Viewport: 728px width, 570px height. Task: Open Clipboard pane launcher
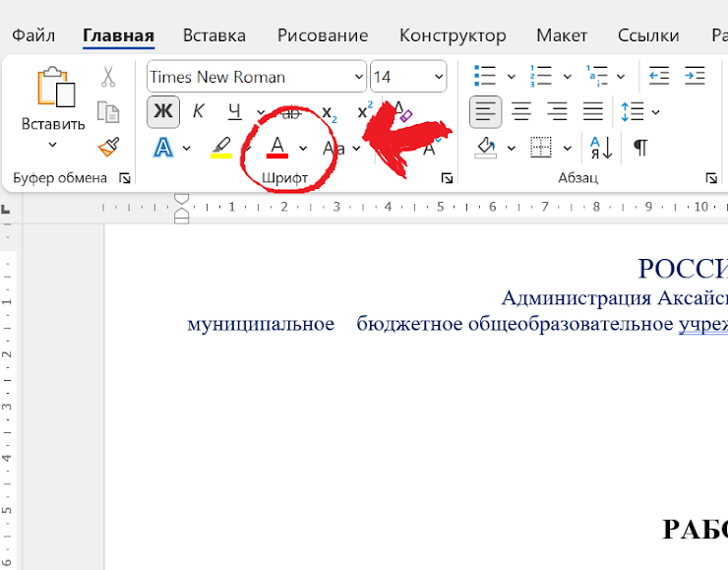pyautogui.click(x=124, y=178)
